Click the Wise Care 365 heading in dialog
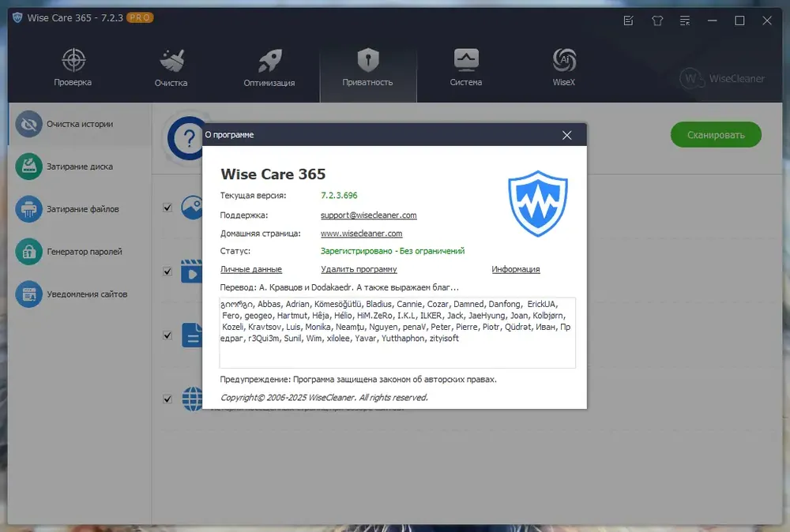 273,174
